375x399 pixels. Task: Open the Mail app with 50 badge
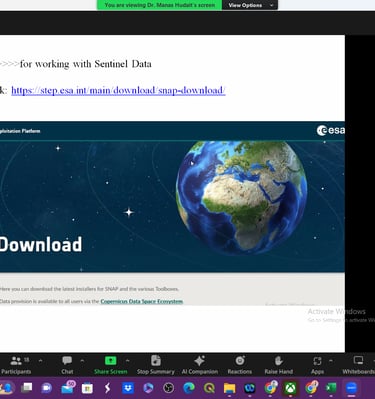68,388
